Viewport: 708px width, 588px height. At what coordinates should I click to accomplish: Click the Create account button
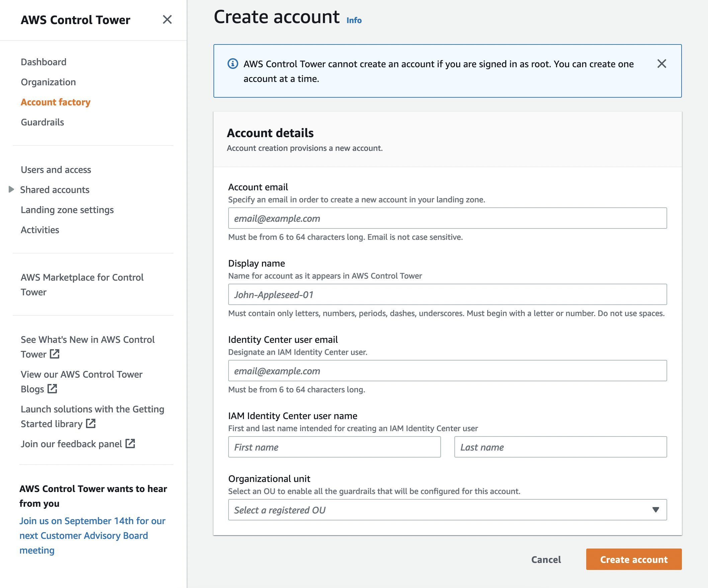[x=634, y=559]
